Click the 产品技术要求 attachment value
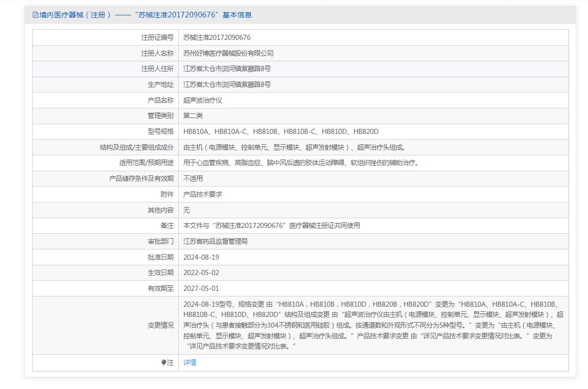 pyautogui.click(x=203, y=194)
